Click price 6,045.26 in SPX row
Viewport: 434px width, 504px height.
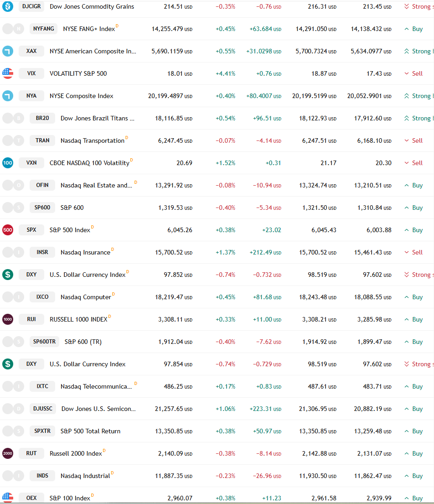coord(180,230)
